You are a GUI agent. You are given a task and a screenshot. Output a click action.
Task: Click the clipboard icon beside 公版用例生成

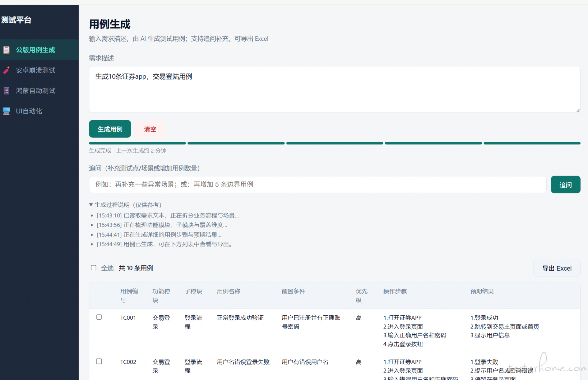(x=6, y=50)
